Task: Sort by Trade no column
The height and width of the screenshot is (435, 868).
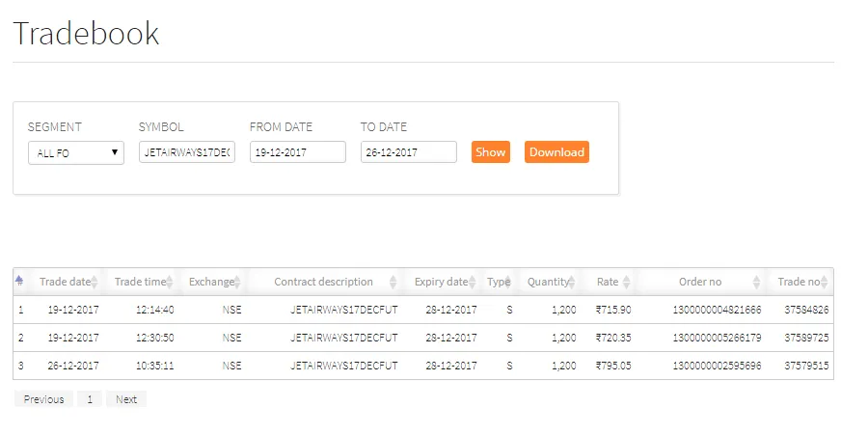Action: [799, 282]
